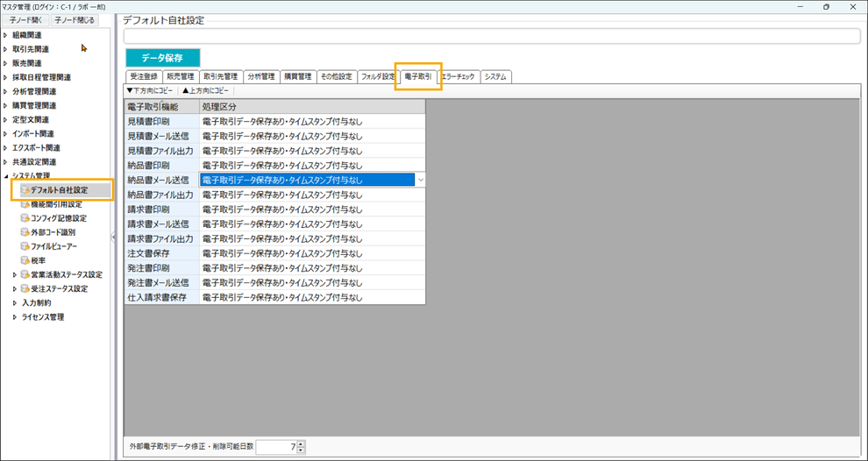Viewport: 868px width, 461px height.
Task: Expand the 入力制約 tree node
Action: tap(15, 302)
